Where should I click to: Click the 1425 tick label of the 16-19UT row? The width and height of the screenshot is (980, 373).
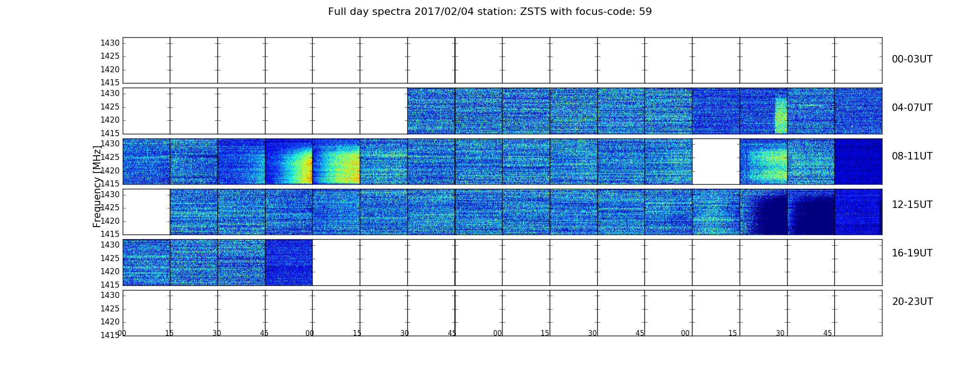click(x=110, y=258)
